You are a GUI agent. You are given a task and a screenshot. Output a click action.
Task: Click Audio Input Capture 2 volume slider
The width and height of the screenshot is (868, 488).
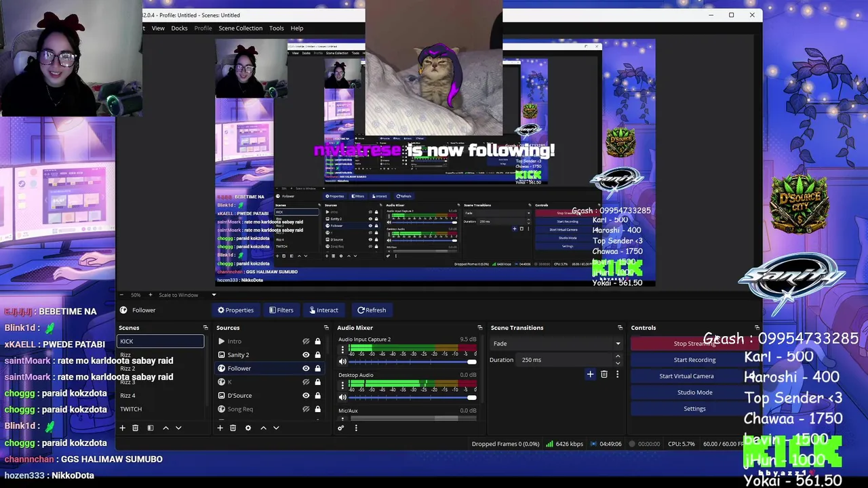point(412,362)
